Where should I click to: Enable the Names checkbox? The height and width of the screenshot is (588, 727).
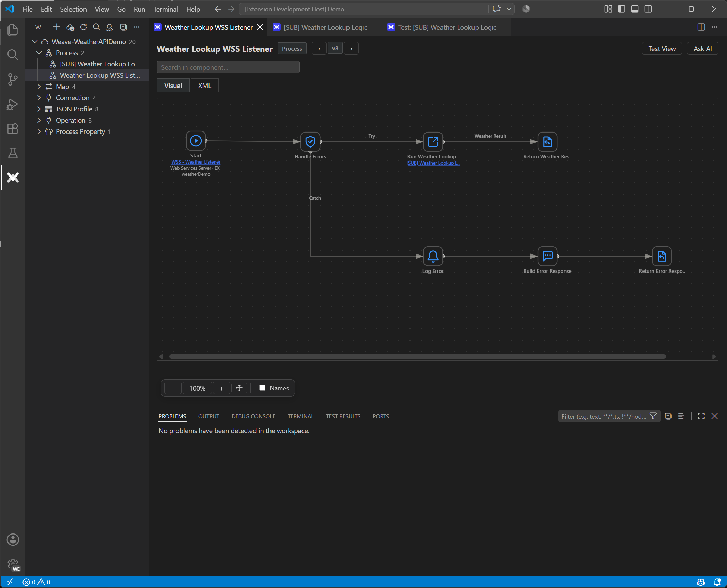[x=262, y=388]
